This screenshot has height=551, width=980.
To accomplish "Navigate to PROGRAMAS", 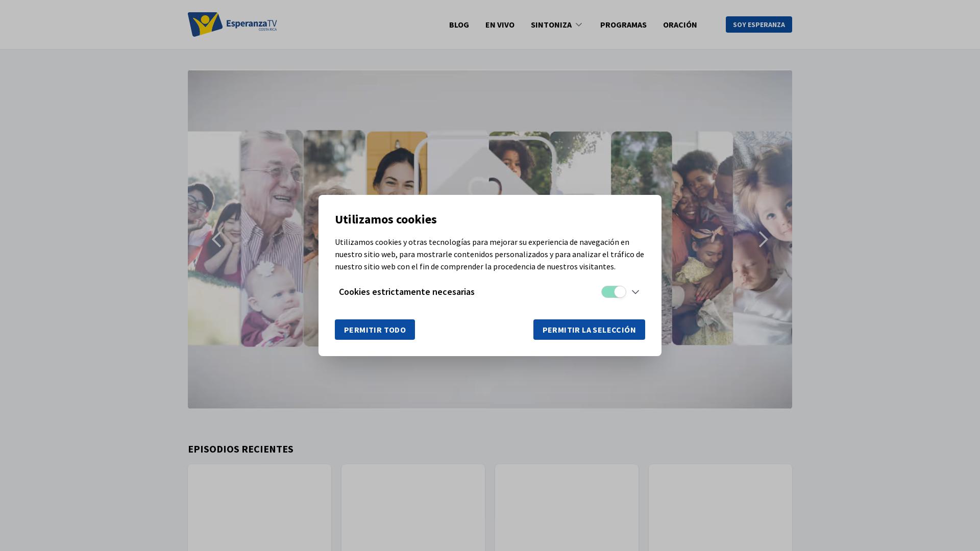I will tap(623, 24).
